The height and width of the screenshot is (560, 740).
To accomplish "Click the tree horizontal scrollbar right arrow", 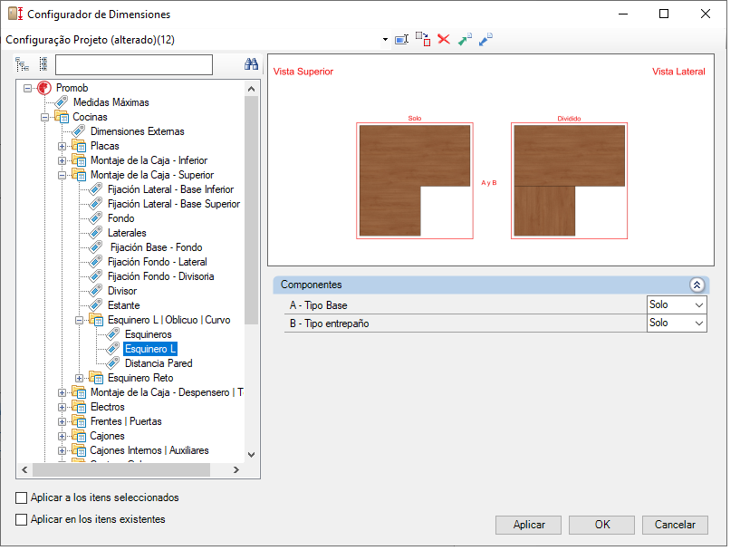I will click(x=236, y=469).
